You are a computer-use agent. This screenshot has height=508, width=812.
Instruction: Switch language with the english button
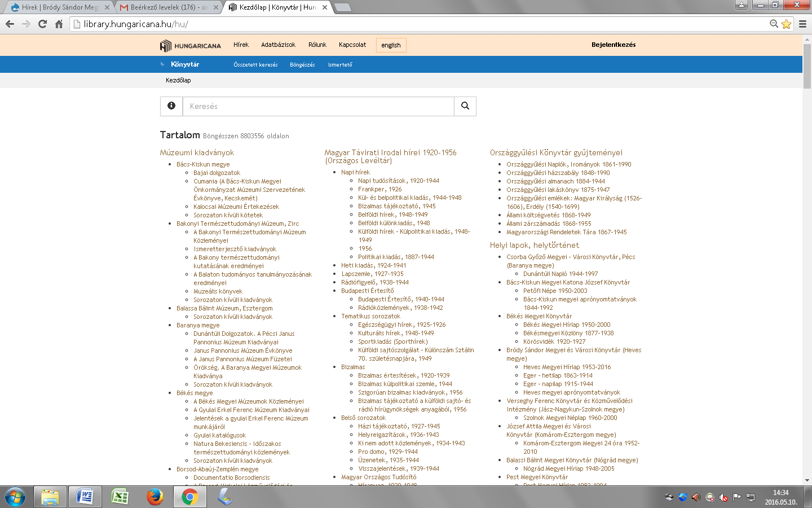click(391, 45)
